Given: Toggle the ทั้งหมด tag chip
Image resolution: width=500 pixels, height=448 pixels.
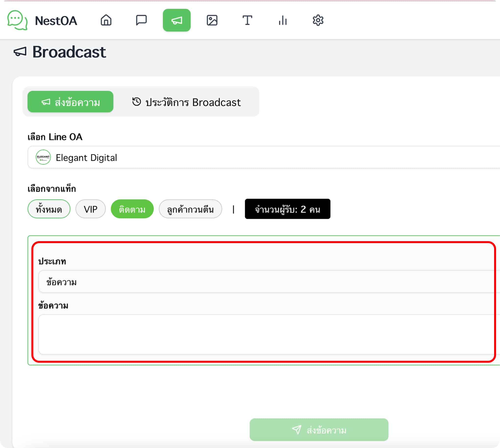Looking at the screenshot, I should click(49, 209).
